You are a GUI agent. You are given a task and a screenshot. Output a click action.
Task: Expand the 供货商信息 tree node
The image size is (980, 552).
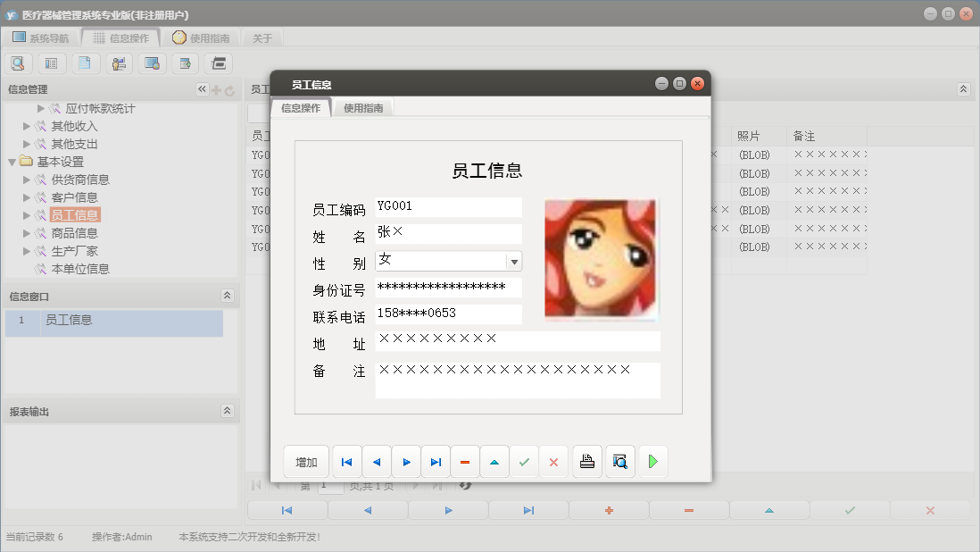coord(27,180)
